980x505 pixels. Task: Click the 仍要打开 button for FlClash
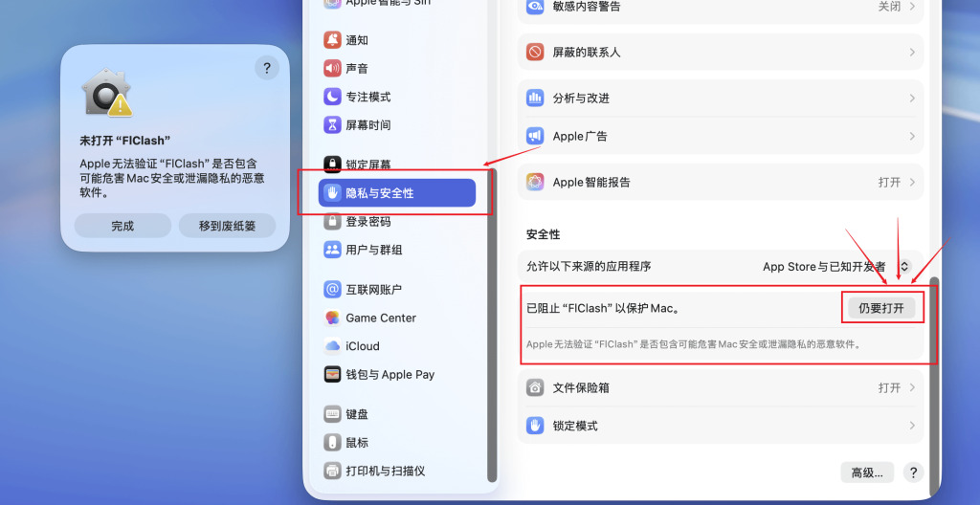click(x=881, y=308)
